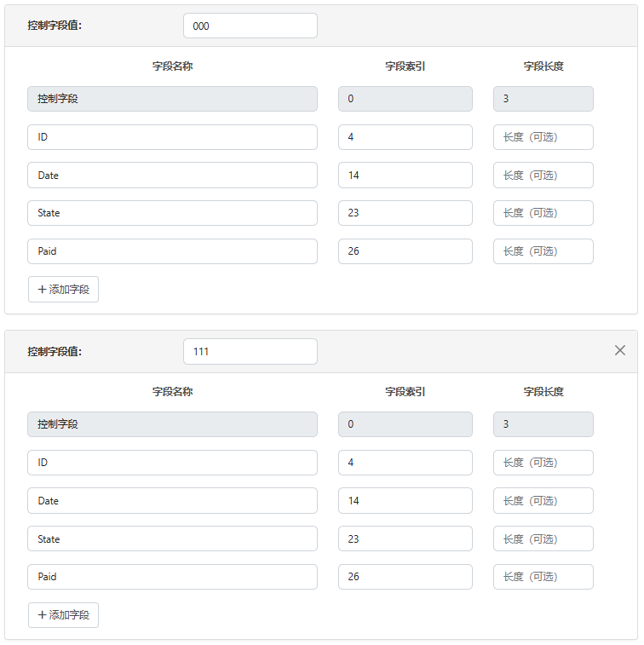Edit index 23 for State in 111 panel
Image resolution: width=644 pixels, height=645 pixels.
click(x=405, y=538)
